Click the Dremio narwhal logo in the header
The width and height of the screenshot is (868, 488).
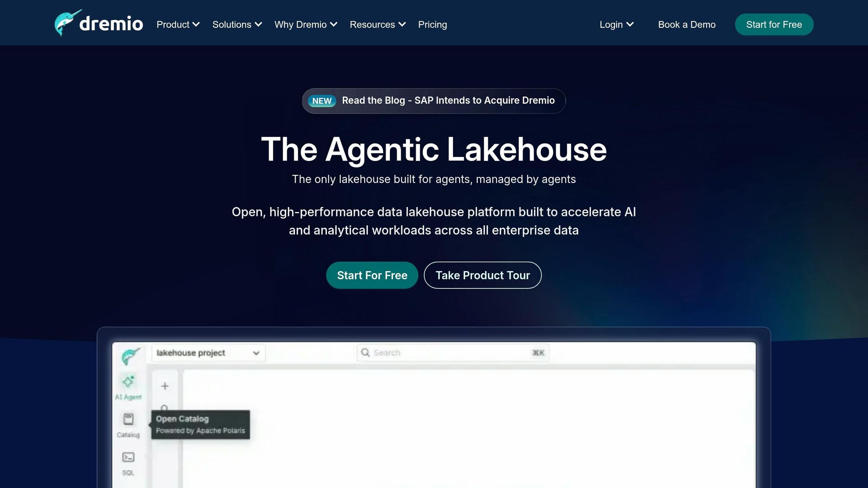click(99, 23)
